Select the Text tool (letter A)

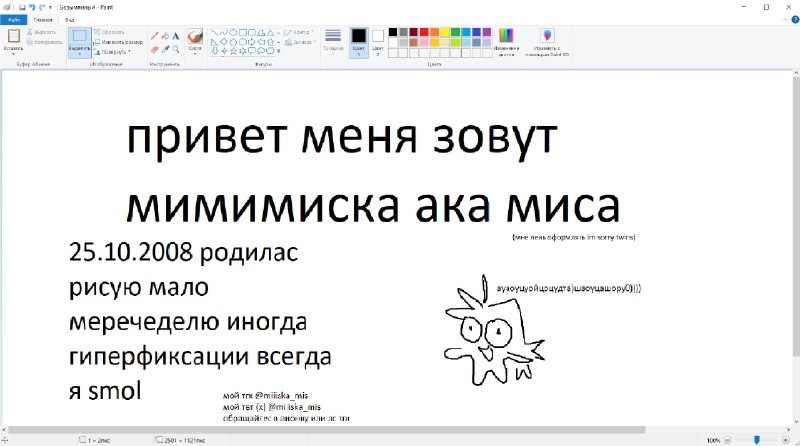pos(176,36)
